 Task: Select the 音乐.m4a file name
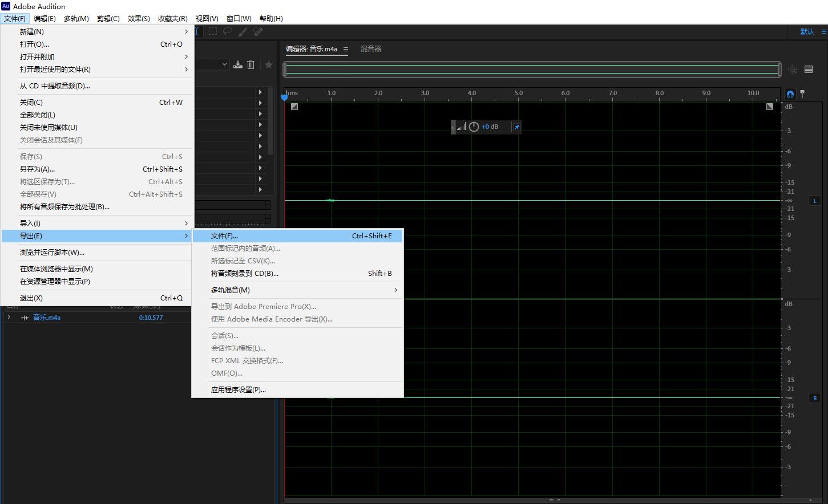click(x=47, y=318)
